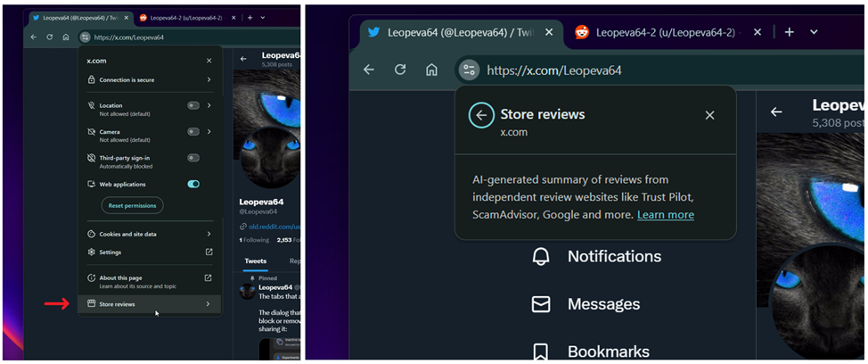
Task: Switch to the Tweets tab on profile
Action: [256, 261]
